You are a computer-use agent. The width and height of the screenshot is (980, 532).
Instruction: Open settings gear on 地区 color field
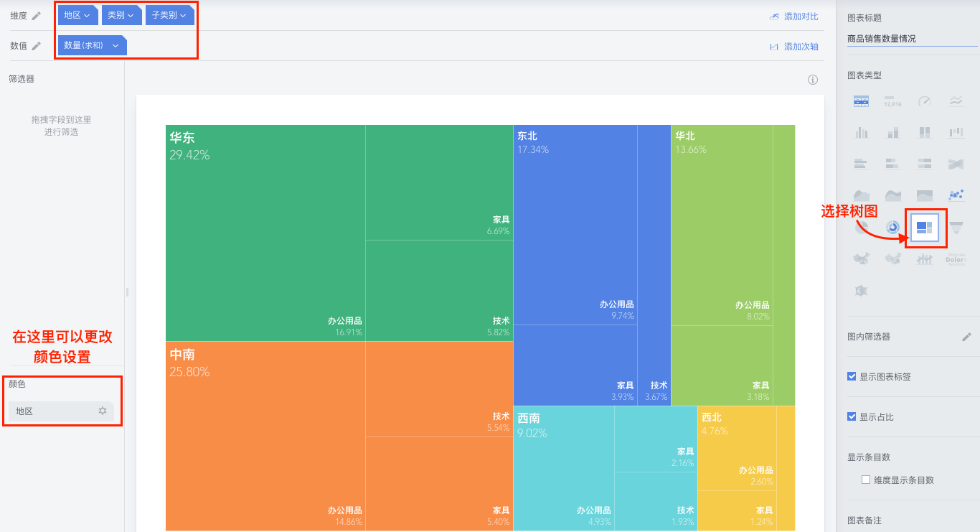coord(103,411)
